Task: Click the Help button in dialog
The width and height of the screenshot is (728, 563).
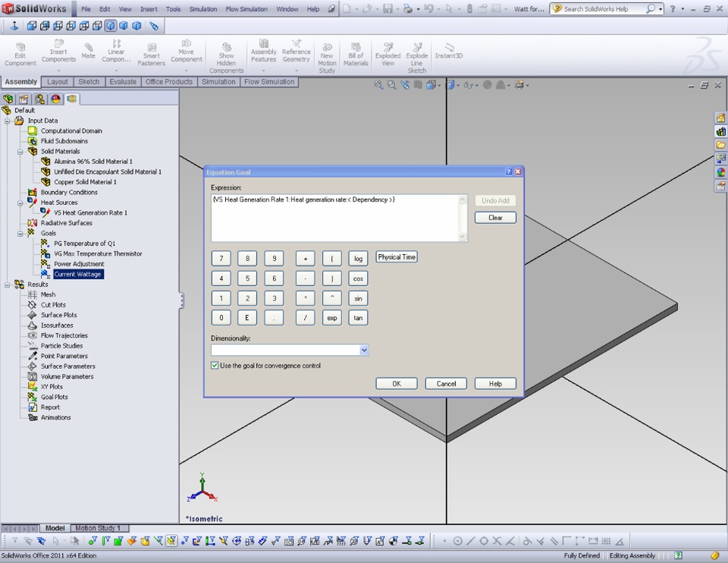Action: point(495,384)
